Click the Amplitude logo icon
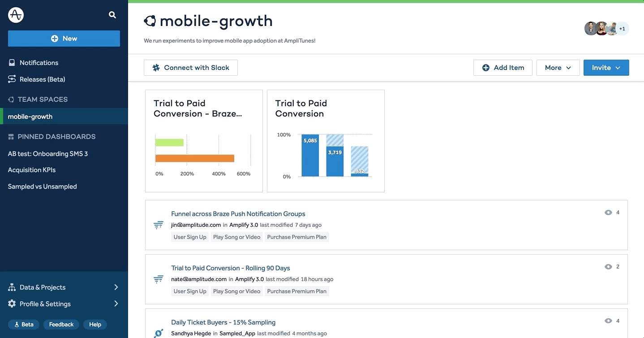Viewport: 644px width, 338px height. (x=16, y=15)
